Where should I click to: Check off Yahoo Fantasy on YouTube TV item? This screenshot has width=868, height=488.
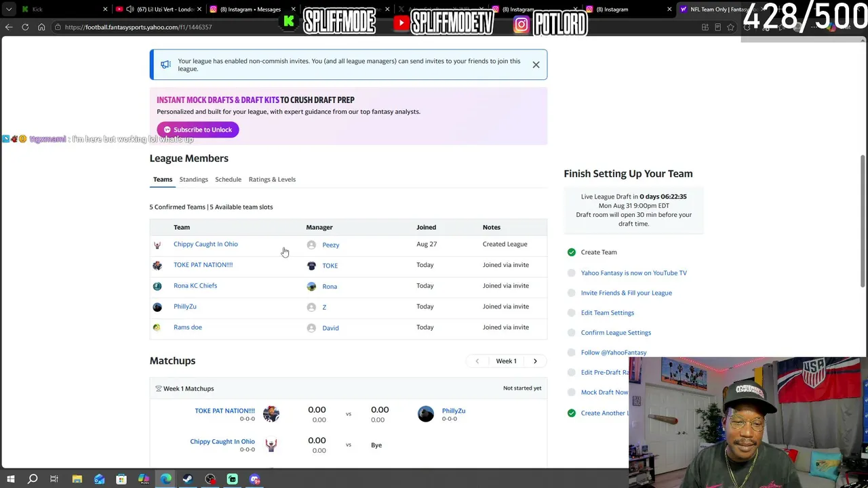[572, 273]
